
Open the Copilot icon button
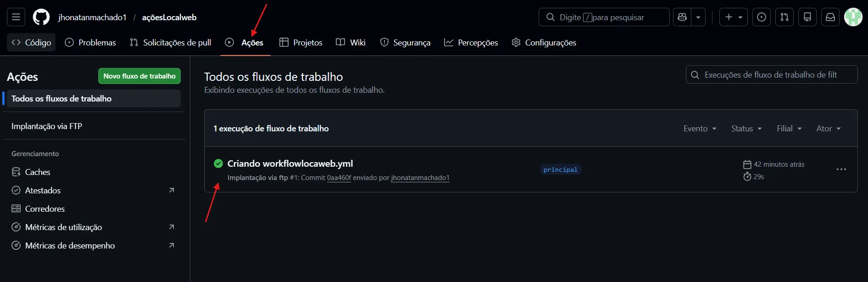click(682, 17)
